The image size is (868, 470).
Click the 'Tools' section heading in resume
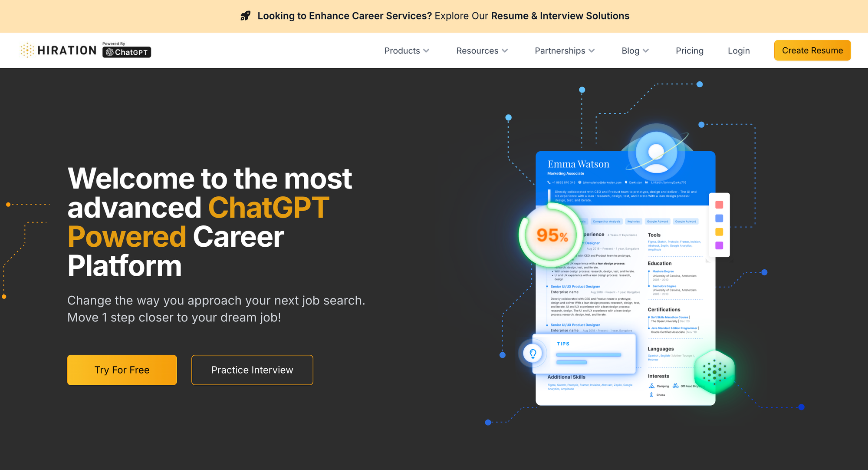pyautogui.click(x=654, y=235)
